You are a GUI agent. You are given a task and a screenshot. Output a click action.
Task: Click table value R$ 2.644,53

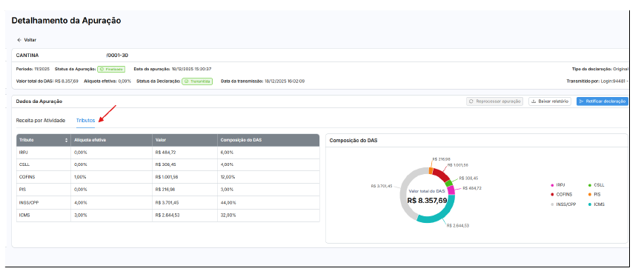coord(167,215)
